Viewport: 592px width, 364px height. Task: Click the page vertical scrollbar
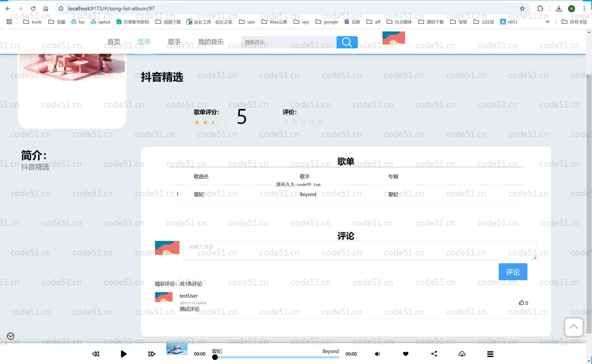click(x=589, y=203)
